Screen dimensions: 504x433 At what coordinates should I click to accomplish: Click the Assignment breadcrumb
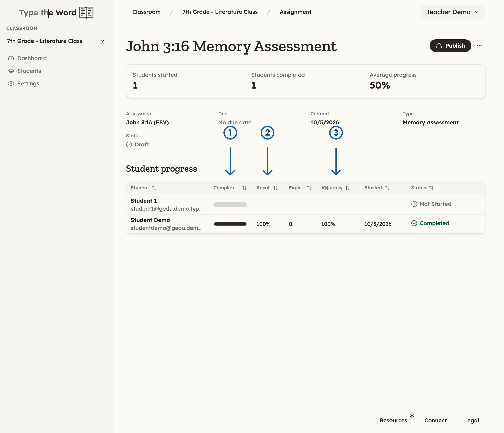pyautogui.click(x=295, y=12)
